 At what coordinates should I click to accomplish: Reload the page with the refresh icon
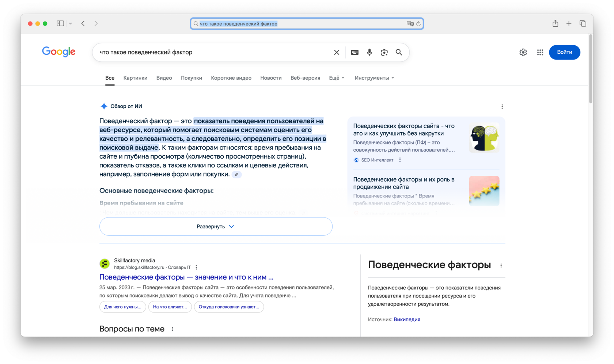(418, 24)
